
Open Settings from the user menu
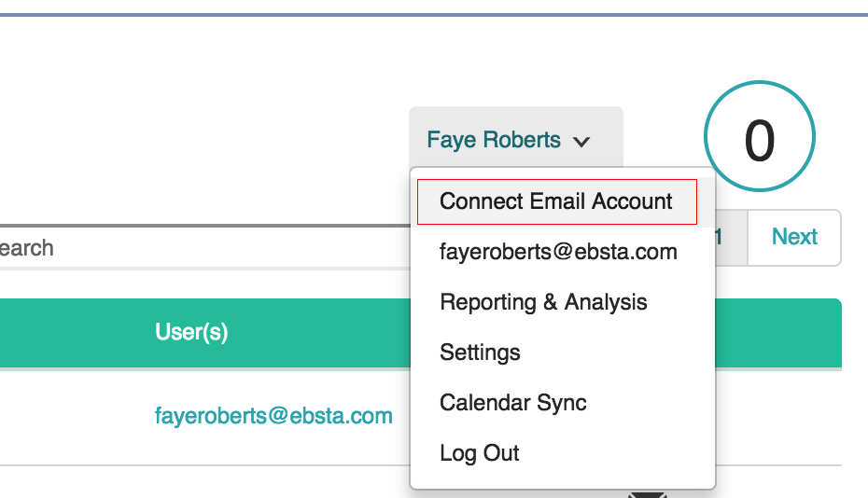click(x=480, y=353)
